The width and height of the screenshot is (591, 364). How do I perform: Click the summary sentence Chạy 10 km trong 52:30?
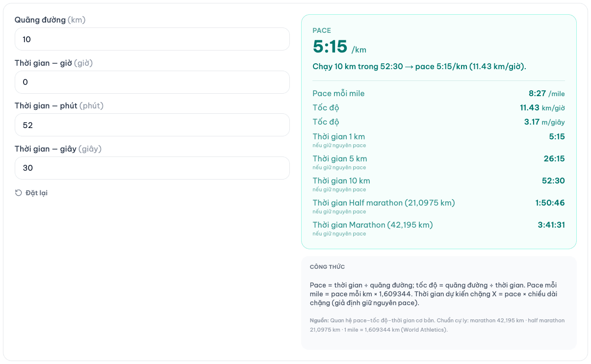[419, 66]
